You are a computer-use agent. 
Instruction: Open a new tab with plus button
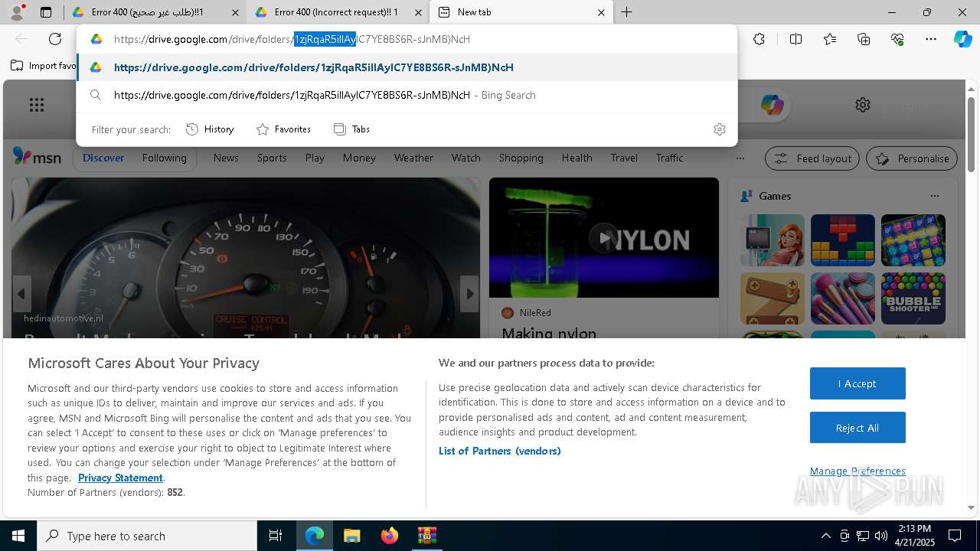click(626, 12)
